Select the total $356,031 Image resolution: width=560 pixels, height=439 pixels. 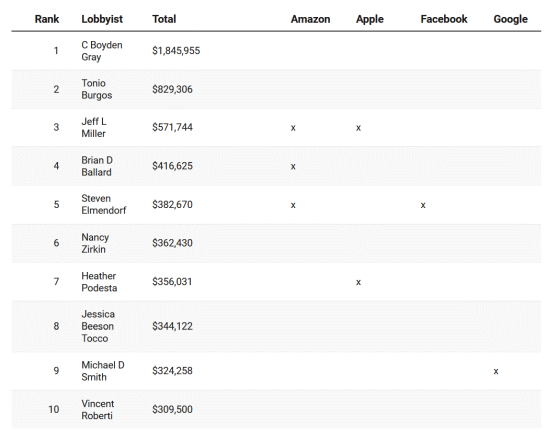[x=172, y=282]
